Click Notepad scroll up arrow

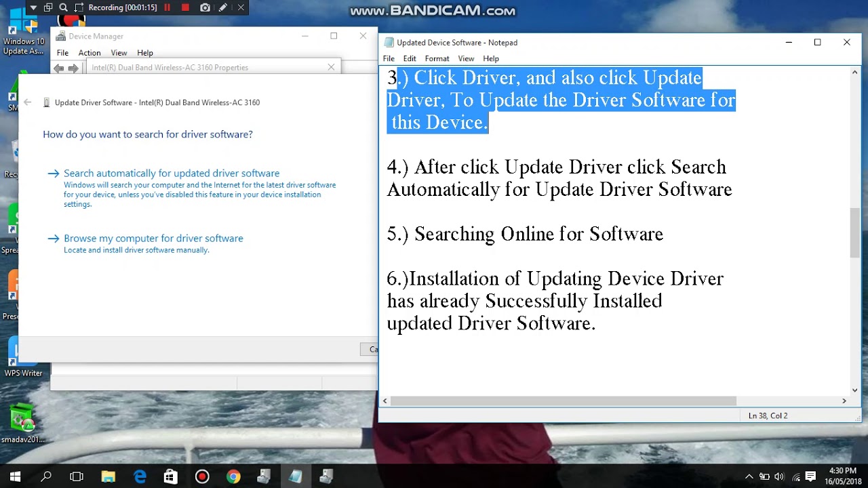tap(855, 71)
